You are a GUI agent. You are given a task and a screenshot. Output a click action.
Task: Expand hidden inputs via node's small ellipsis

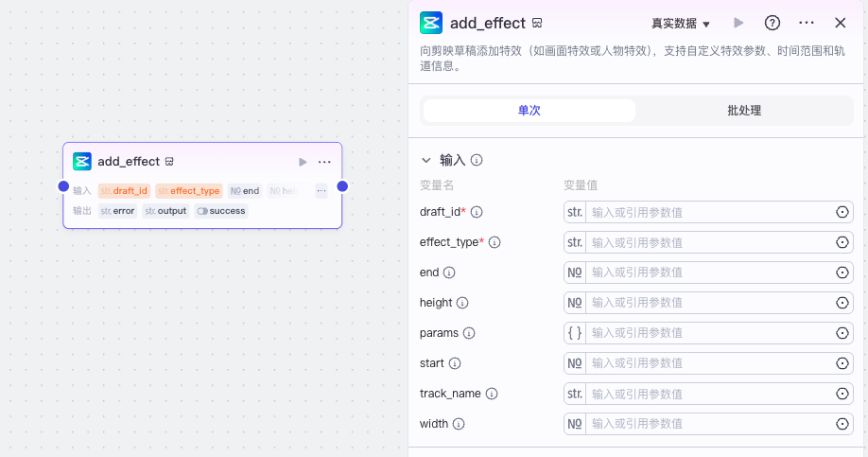click(x=321, y=191)
